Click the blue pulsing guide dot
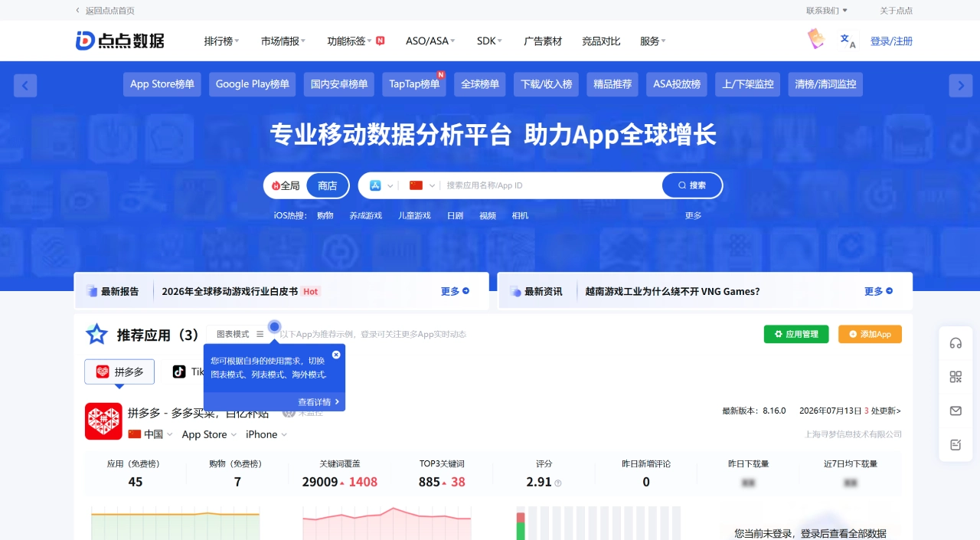The image size is (980, 540). (275, 326)
